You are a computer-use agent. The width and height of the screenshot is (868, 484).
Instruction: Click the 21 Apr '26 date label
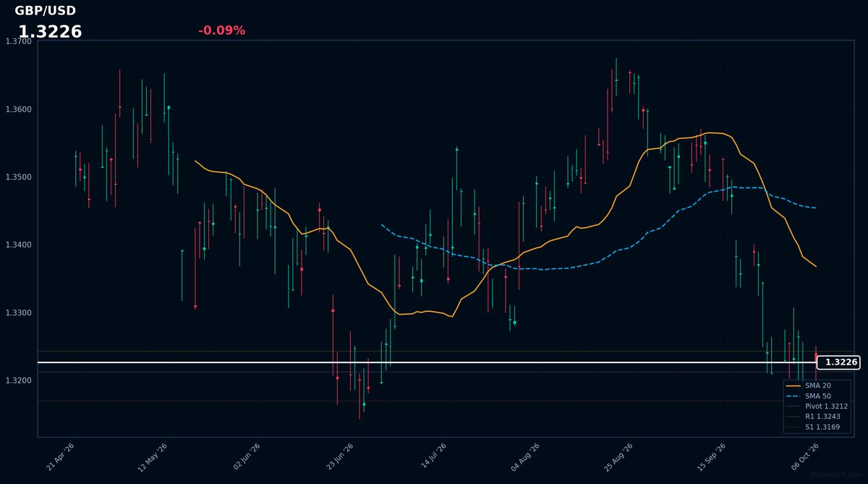tap(61, 457)
